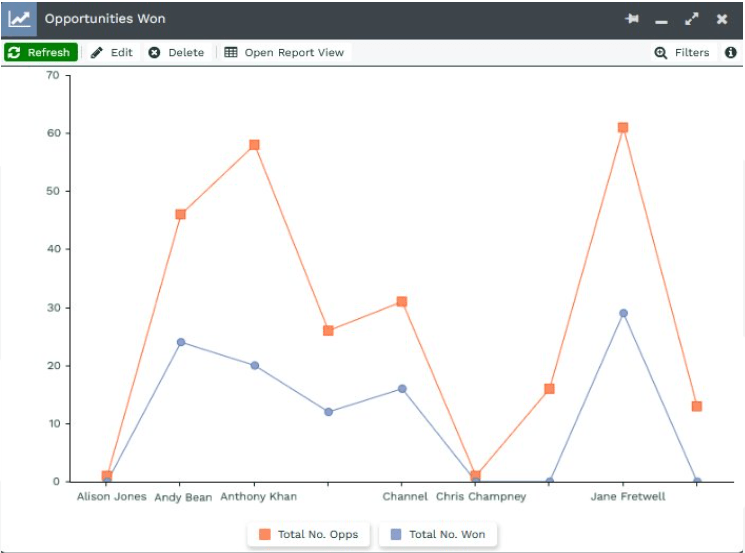
Task: Pin the Opportunities Won widget
Action: pyautogui.click(x=631, y=19)
